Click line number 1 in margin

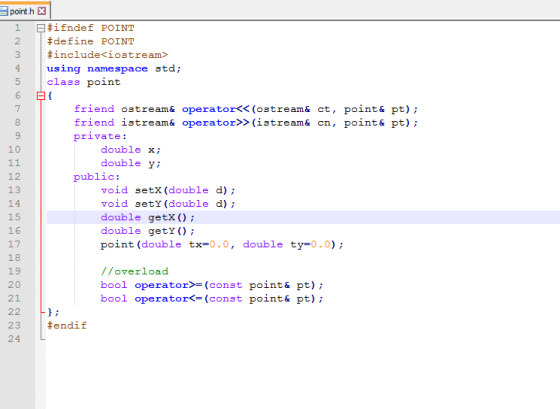pyautogui.click(x=17, y=28)
